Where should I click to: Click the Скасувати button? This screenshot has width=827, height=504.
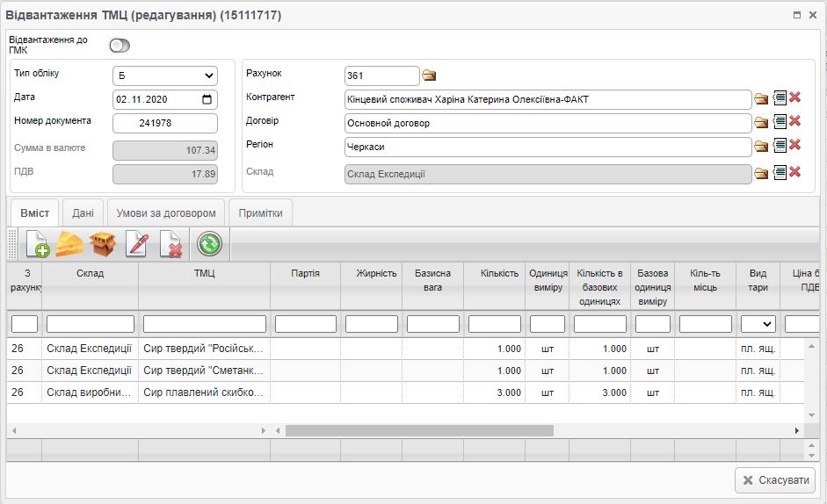[775, 480]
